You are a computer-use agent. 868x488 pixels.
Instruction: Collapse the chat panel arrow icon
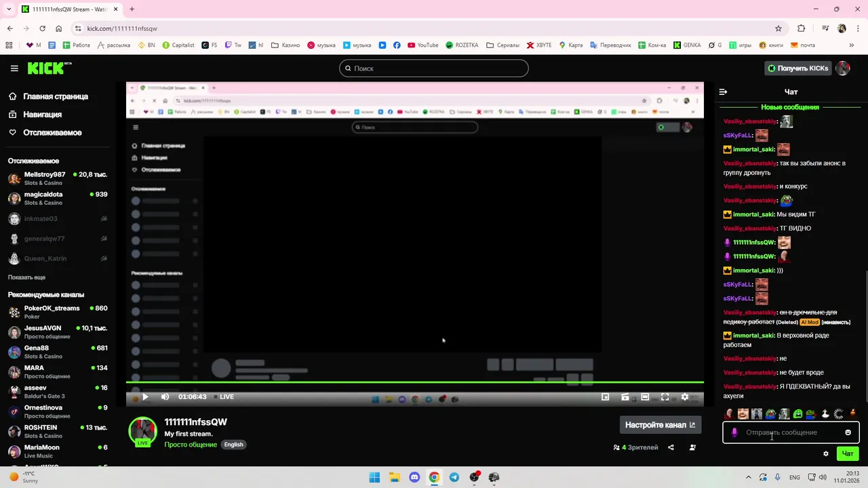pyautogui.click(x=723, y=91)
